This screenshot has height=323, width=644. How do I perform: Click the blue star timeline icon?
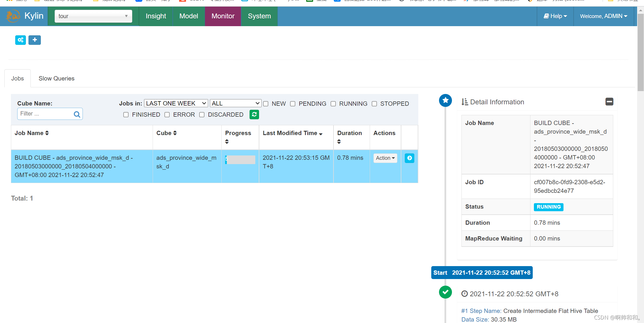tap(445, 100)
